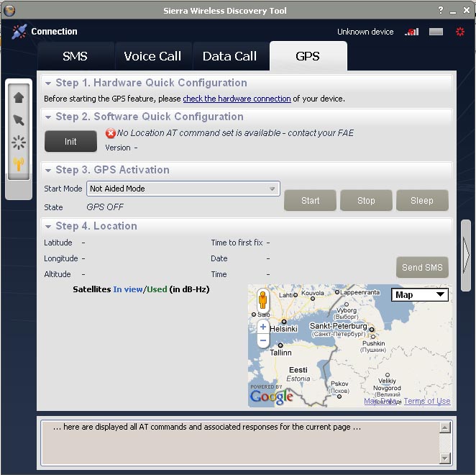Switch to the Data Call tab

point(229,56)
